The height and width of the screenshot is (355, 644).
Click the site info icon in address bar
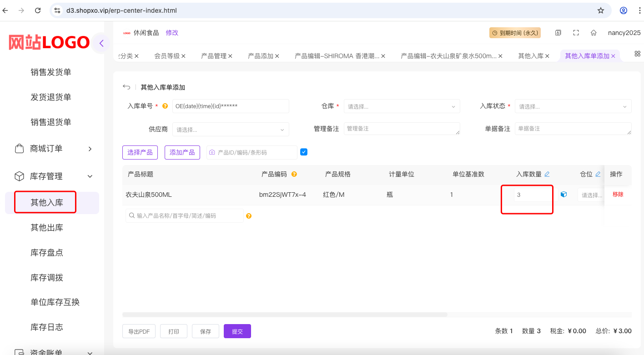57,10
